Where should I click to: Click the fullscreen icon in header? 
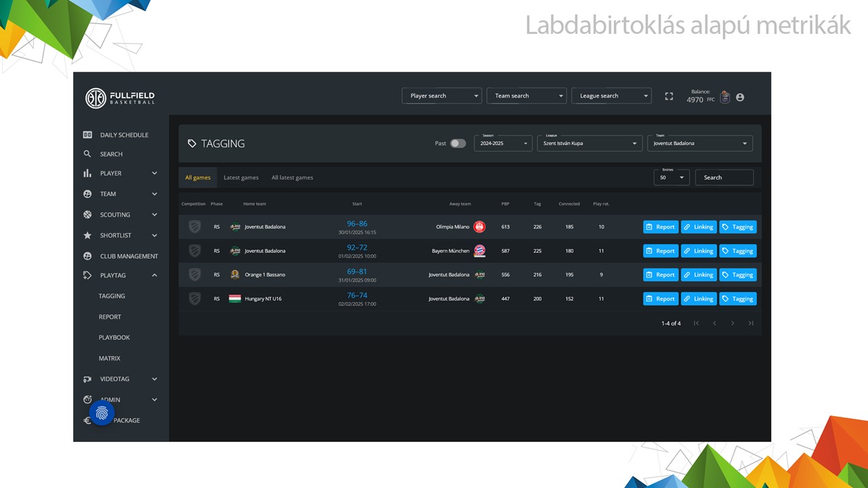(669, 96)
